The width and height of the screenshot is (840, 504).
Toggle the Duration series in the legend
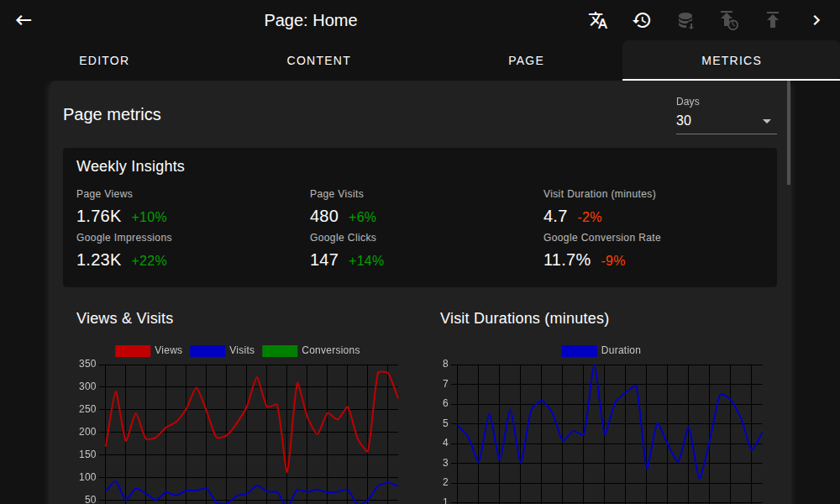point(621,350)
